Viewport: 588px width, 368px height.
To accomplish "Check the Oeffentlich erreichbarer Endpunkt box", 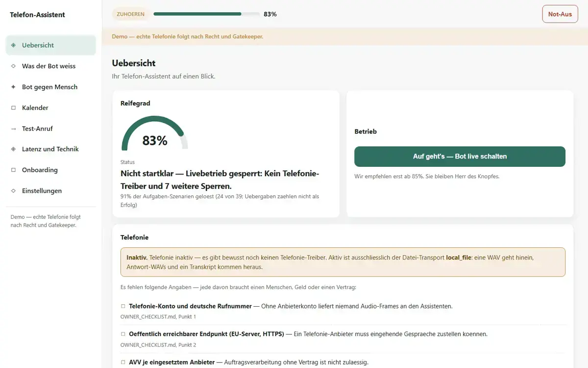I will (123, 334).
